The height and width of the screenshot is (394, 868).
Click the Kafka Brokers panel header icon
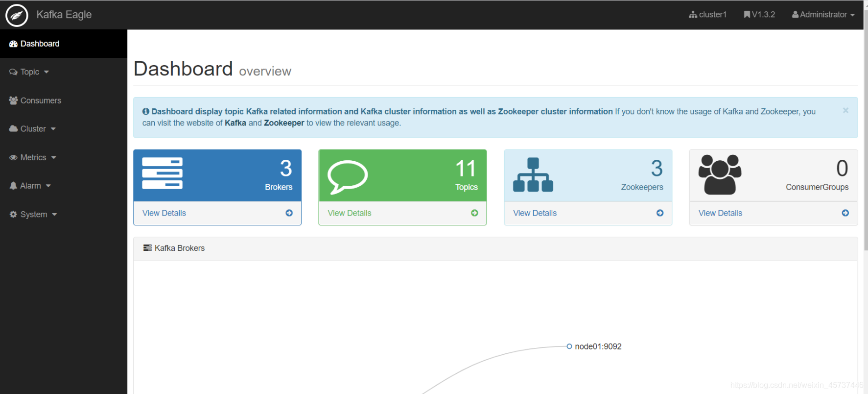point(147,248)
